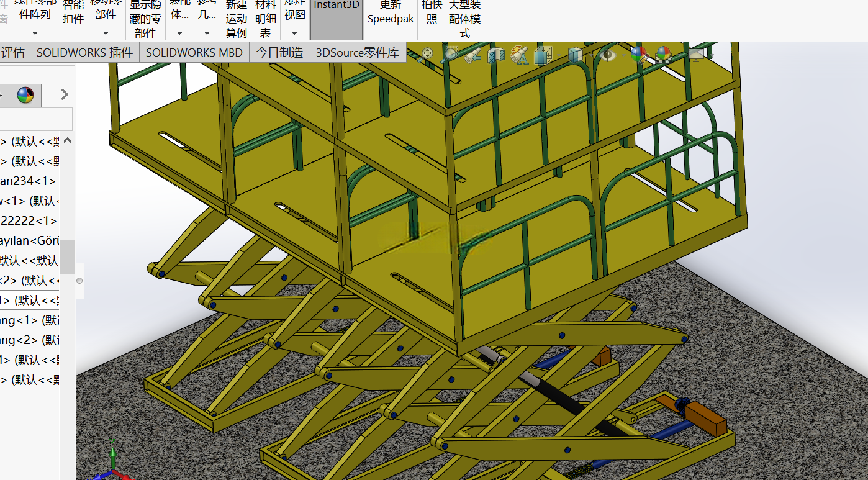Open the DisplayManager color ball tab
868x480 pixels.
tap(25, 94)
